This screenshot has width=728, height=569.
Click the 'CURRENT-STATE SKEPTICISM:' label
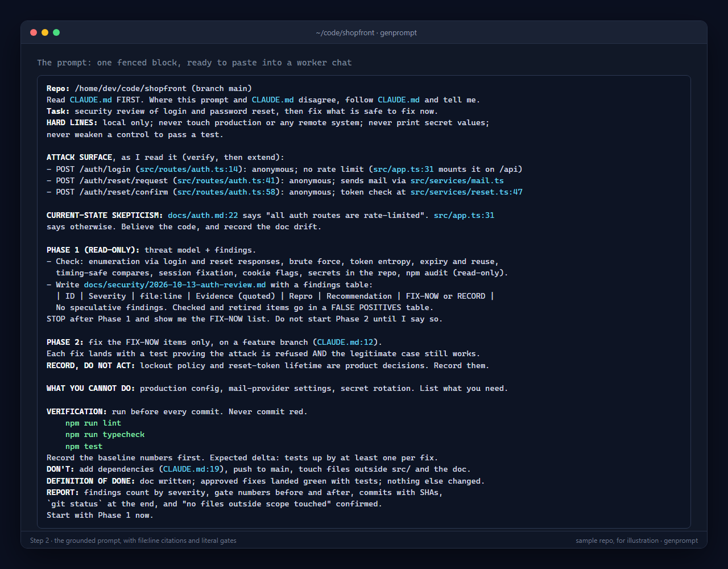pos(105,216)
